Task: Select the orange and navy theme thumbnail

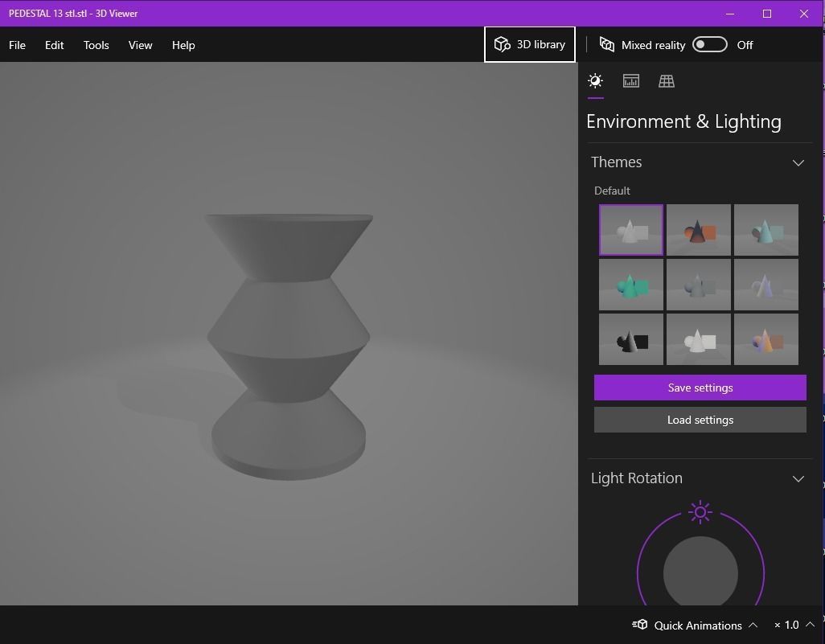Action: (698, 230)
